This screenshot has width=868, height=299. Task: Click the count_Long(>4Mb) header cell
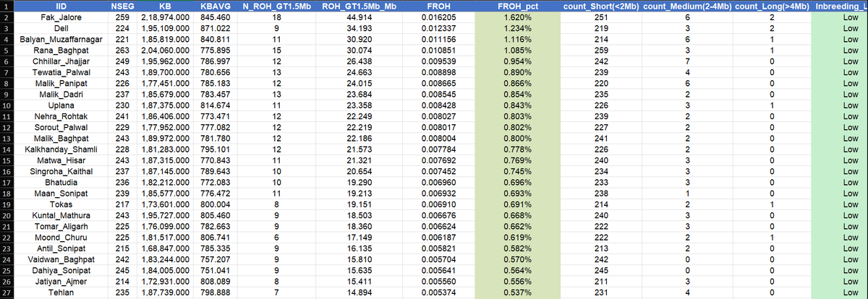(x=771, y=6)
